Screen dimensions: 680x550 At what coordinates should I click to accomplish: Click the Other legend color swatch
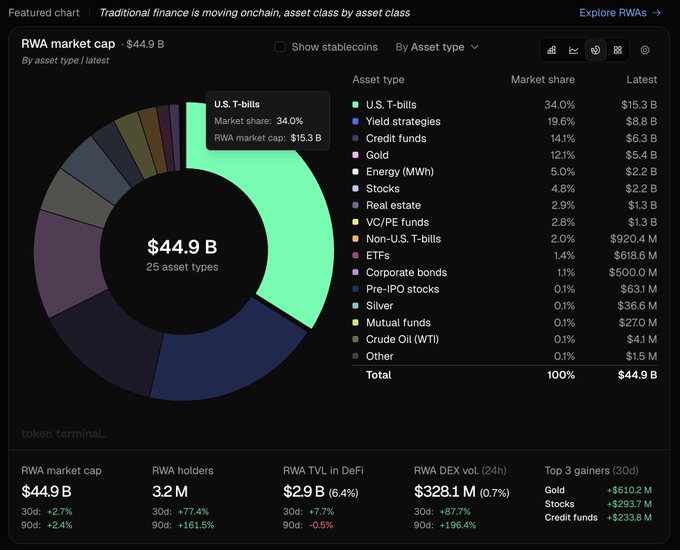(356, 356)
